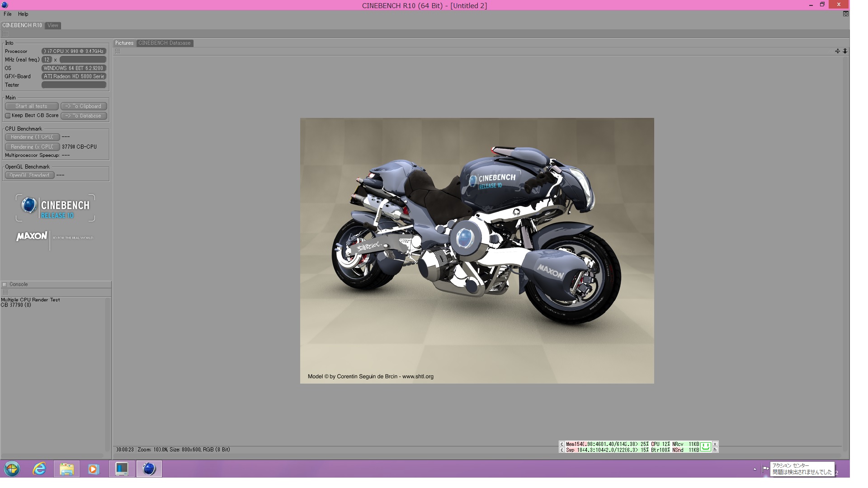The image size is (868, 488).
Task: Click the OpenGL Standard benchmark button
Action: pos(29,175)
